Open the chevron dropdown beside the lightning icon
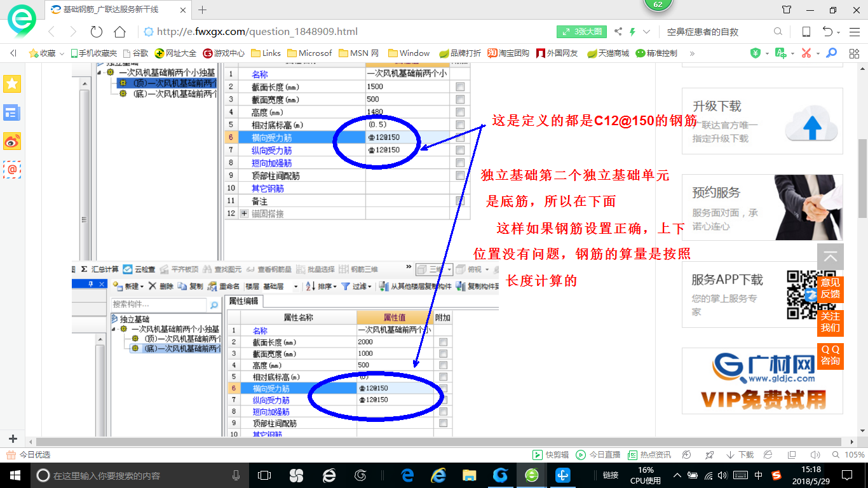 [x=647, y=32]
